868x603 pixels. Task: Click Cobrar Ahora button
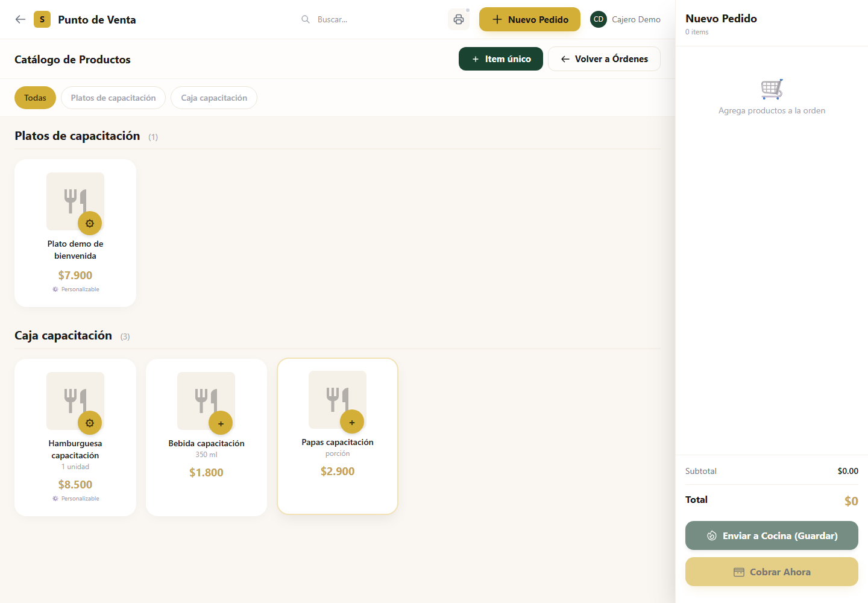tap(772, 572)
